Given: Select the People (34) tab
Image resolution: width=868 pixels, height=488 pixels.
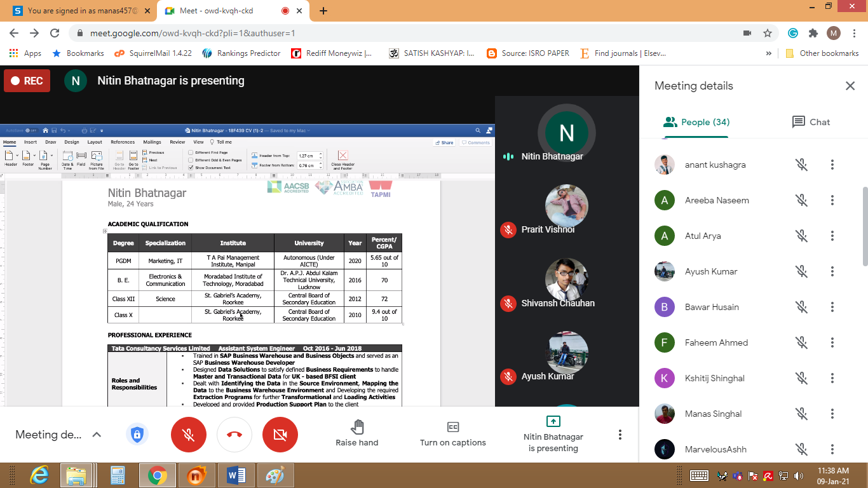Looking at the screenshot, I should [696, 122].
